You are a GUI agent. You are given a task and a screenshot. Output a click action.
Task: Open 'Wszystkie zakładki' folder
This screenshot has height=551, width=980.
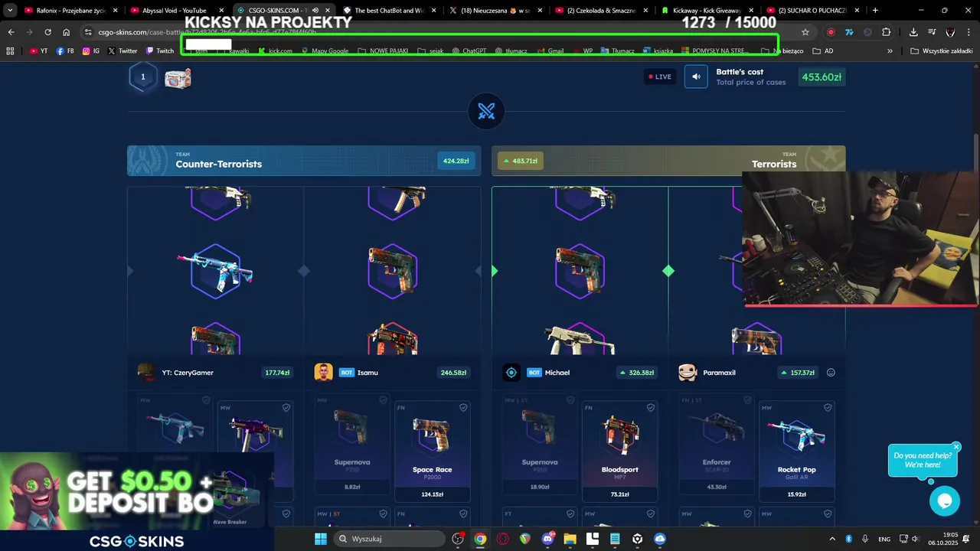tap(942, 51)
